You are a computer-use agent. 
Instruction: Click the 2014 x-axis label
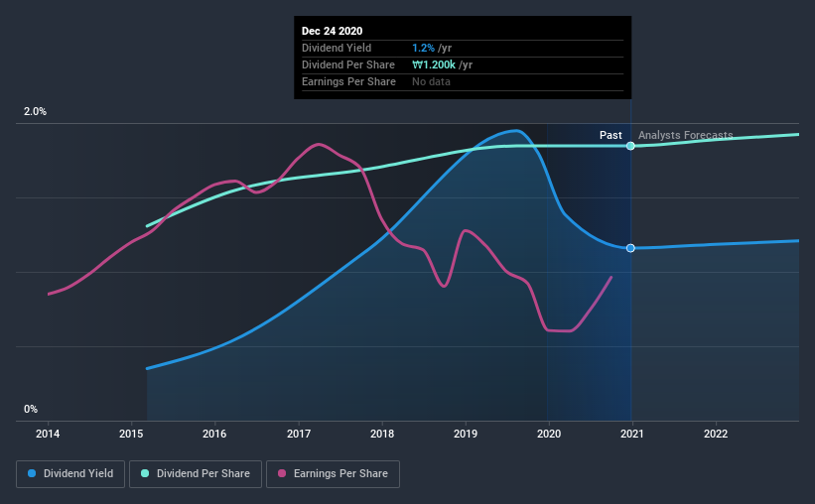pyautogui.click(x=48, y=434)
